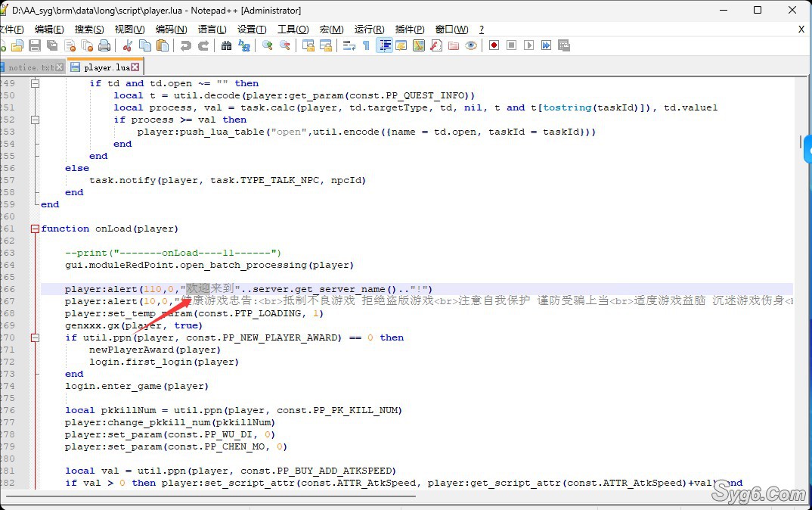Close the notice.txt tab
Viewport: 812px width, 510px height.
tap(60, 67)
